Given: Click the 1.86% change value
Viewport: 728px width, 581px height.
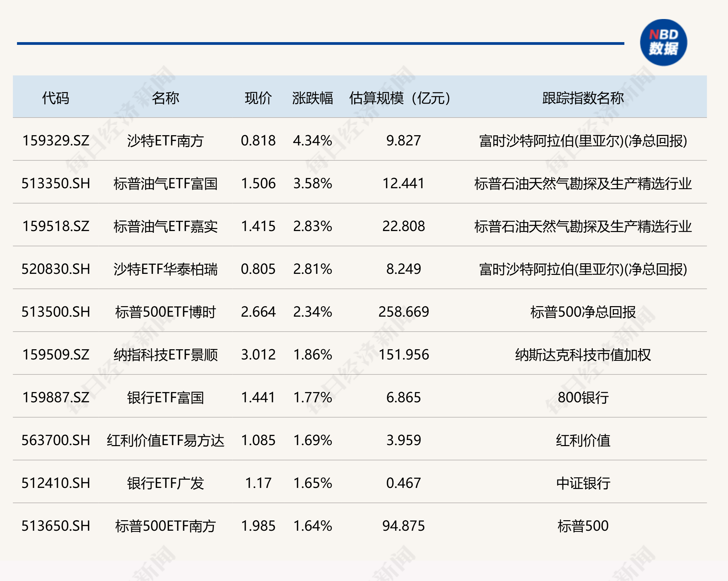Looking at the screenshot, I should tap(313, 355).
